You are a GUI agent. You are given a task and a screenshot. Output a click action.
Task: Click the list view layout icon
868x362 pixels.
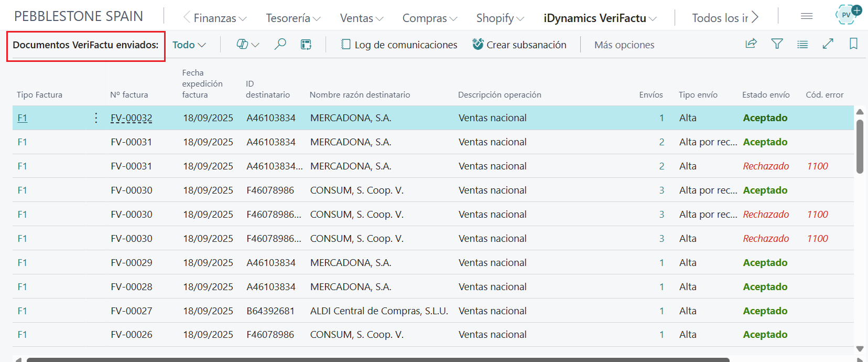802,45
